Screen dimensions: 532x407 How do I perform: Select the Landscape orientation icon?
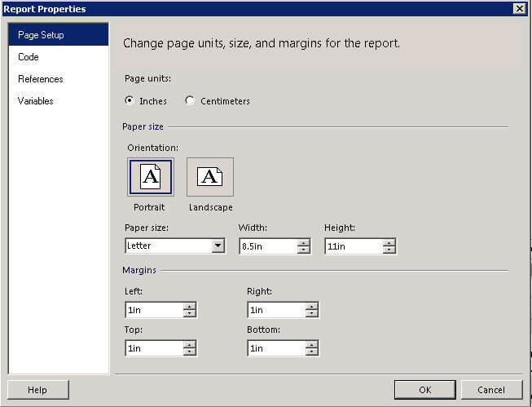tap(209, 177)
